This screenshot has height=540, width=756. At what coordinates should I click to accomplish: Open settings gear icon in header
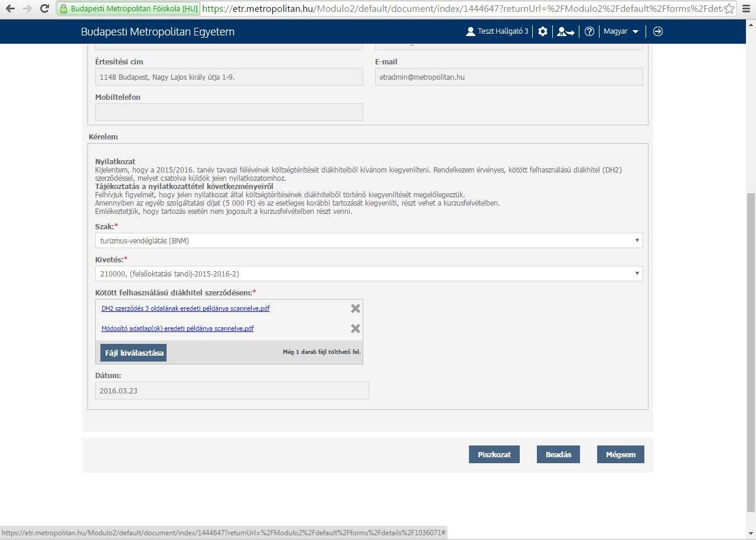pyautogui.click(x=543, y=31)
